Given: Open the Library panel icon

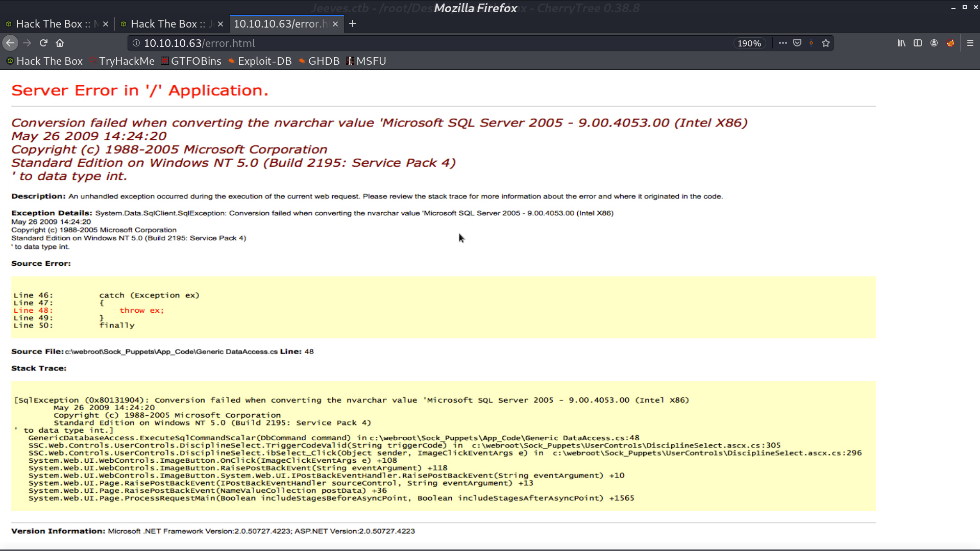Looking at the screenshot, I should pos(901,43).
